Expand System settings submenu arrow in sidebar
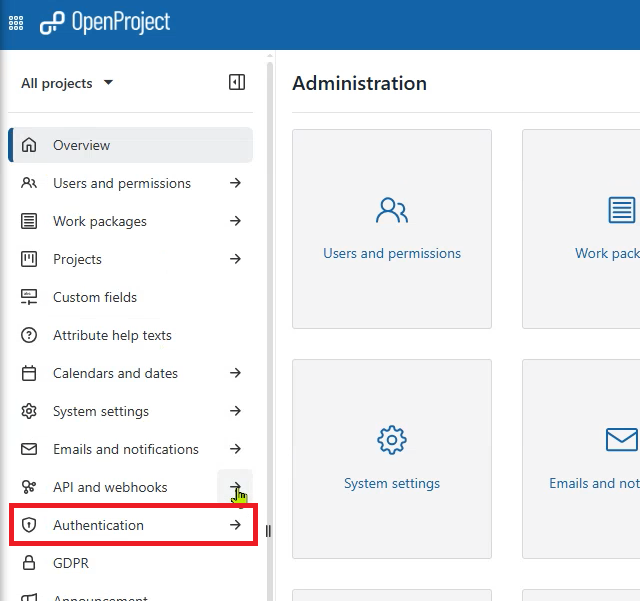Image resolution: width=640 pixels, height=601 pixels. (235, 411)
